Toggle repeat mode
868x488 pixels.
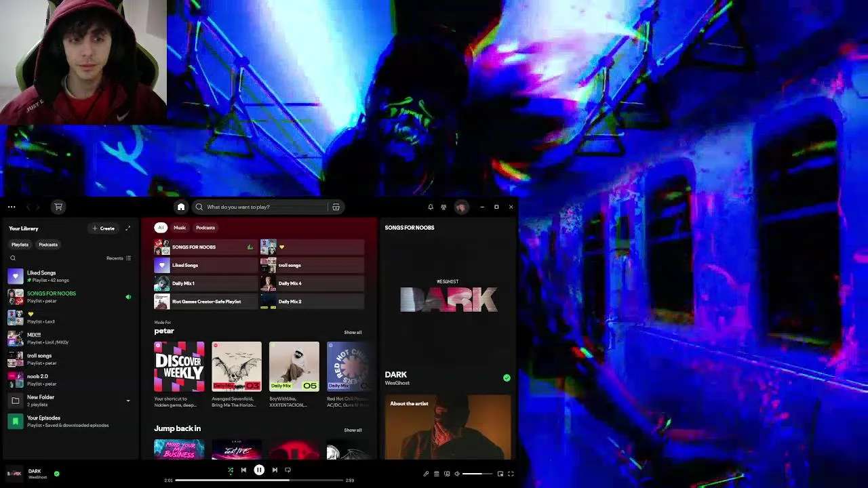click(x=288, y=470)
